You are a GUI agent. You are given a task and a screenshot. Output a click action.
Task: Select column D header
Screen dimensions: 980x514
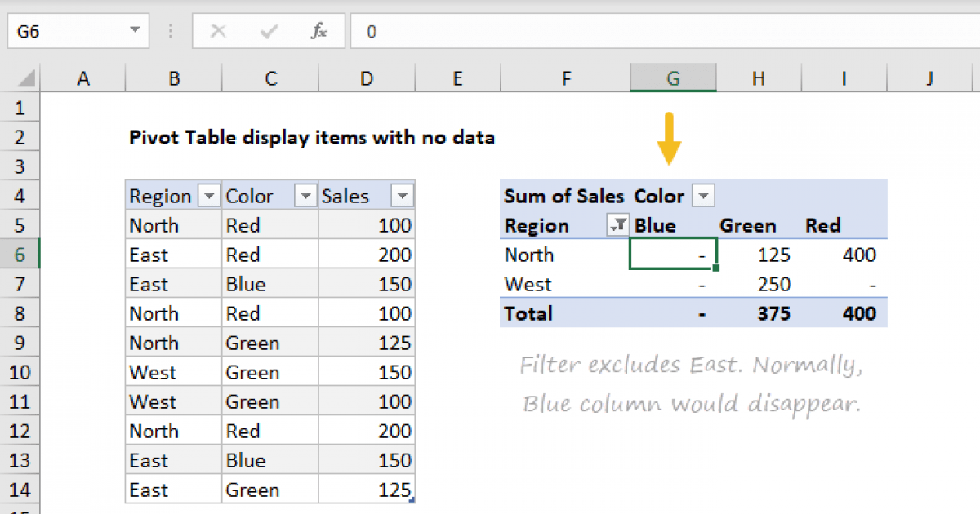click(x=367, y=78)
